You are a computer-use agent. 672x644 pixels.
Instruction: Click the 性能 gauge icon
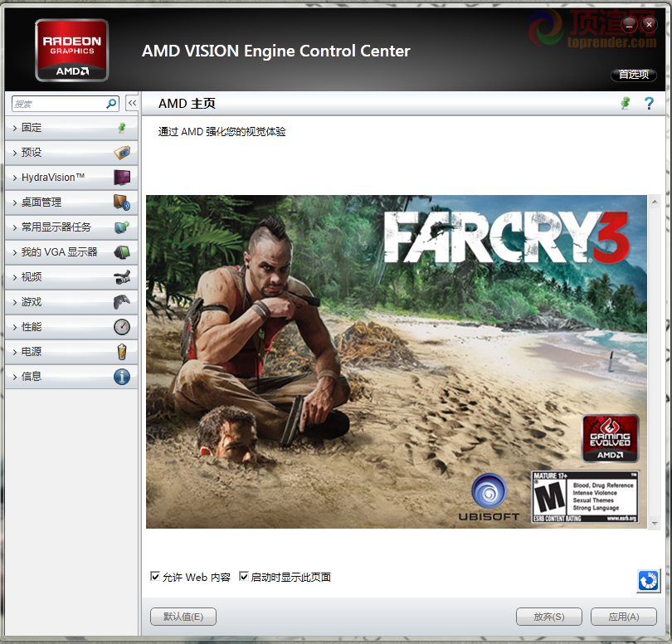[x=122, y=327]
